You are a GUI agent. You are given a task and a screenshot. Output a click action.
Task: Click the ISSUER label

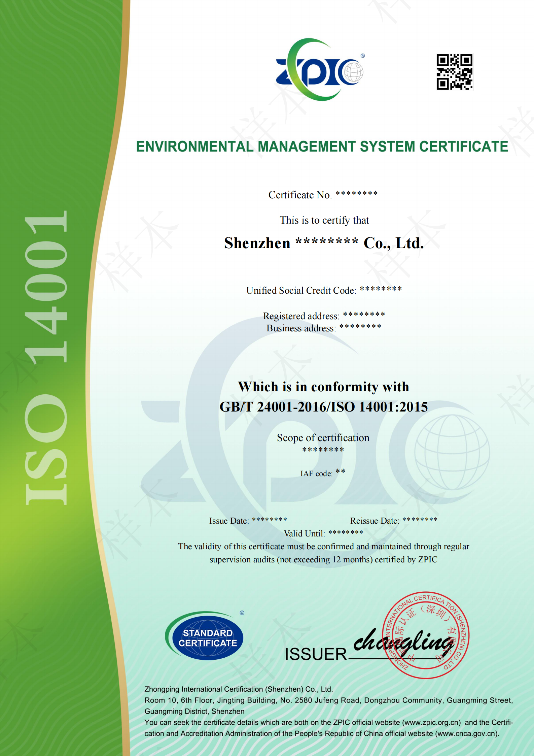[x=316, y=654]
